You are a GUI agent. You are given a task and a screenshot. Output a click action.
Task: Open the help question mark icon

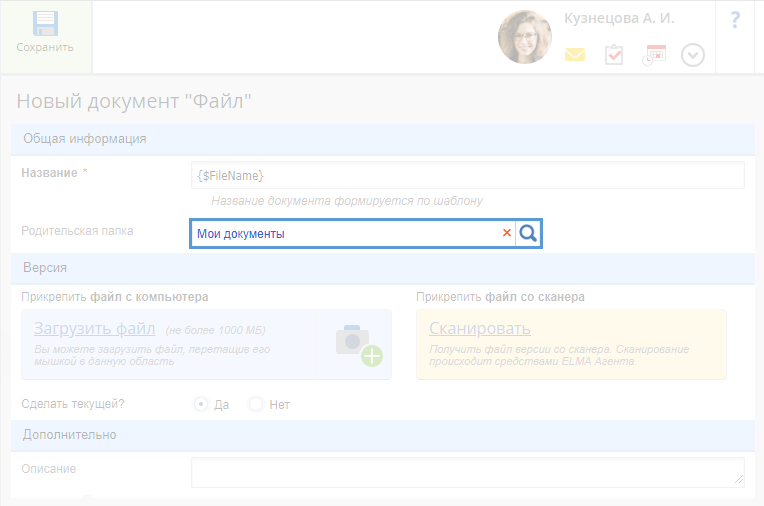point(735,20)
